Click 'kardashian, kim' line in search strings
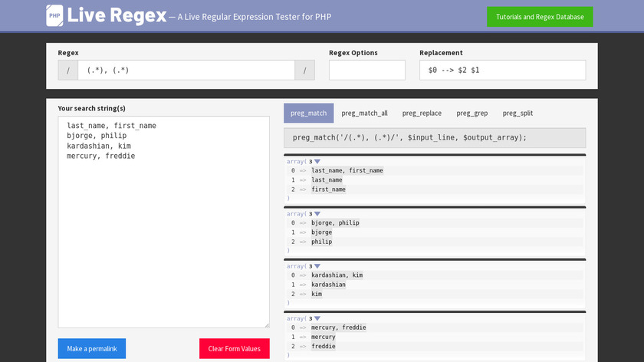 [99, 146]
